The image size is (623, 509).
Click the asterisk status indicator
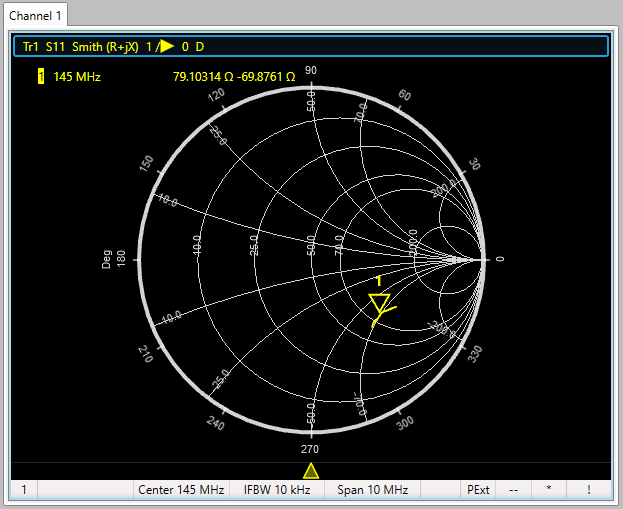coord(548,490)
